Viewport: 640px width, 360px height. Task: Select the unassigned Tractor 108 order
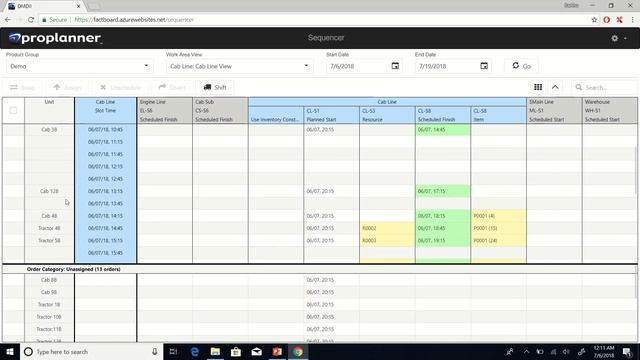click(x=49, y=317)
